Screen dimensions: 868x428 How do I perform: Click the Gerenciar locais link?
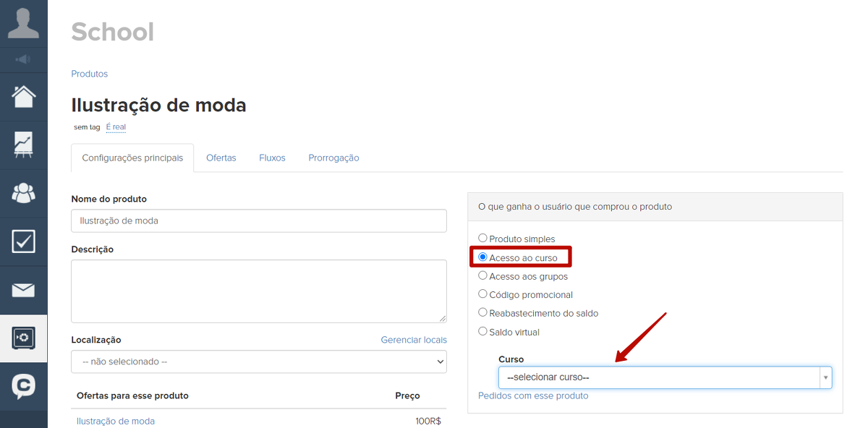click(414, 340)
